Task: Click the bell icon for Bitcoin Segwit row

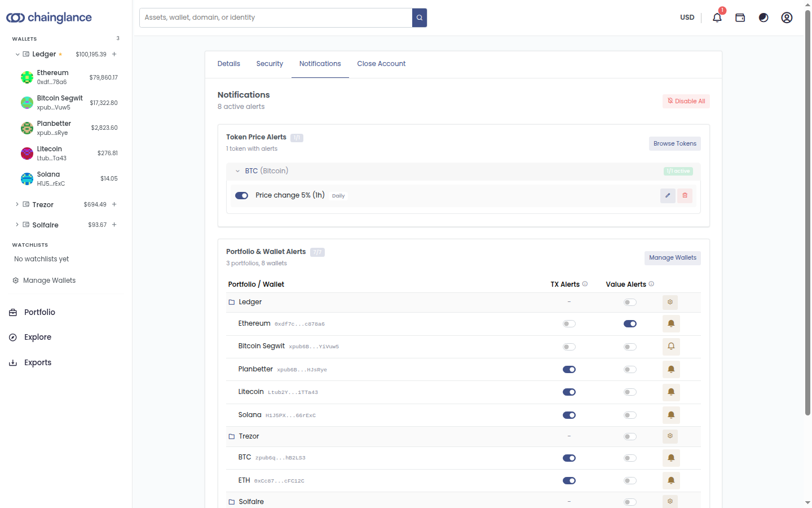Action: click(x=671, y=346)
